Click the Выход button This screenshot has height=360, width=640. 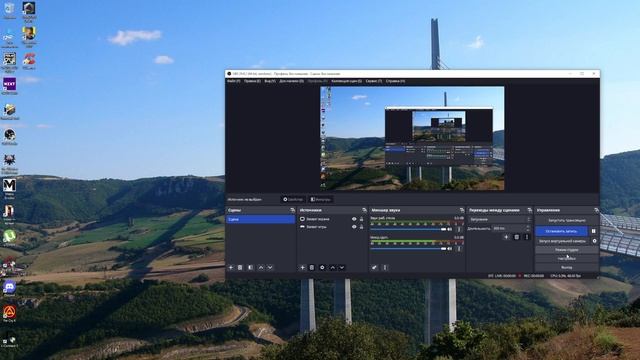pyautogui.click(x=567, y=267)
